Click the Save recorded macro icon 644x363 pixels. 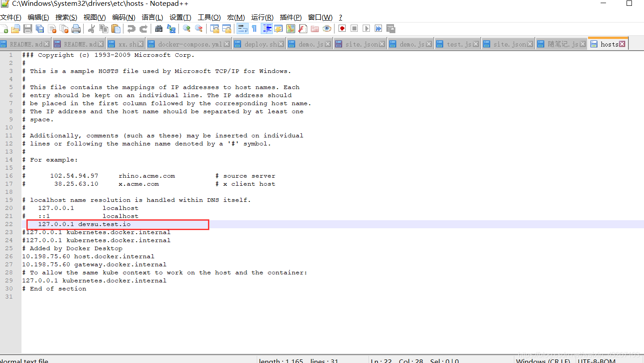pyautogui.click(x=390, y=29)
